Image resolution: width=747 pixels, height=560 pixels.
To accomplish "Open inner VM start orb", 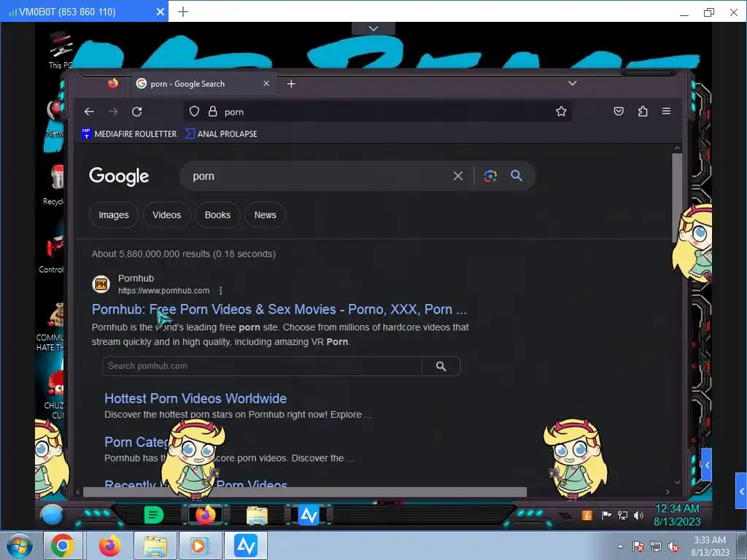I will [x=52, y=515].
